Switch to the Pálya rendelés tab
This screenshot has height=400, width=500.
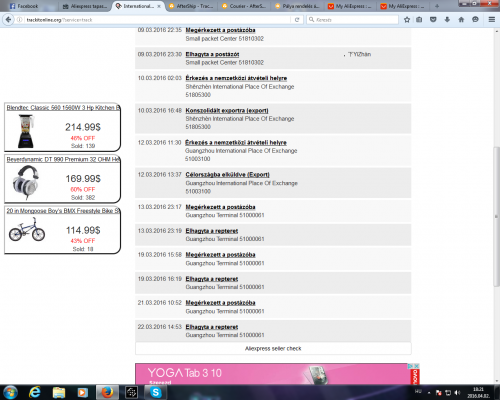pos(297,6)
